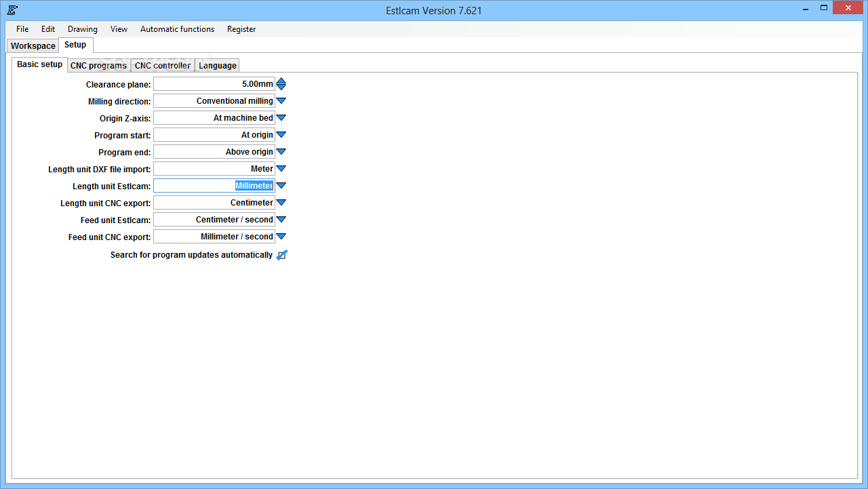
Task: Click 'Feed unit CNC export:' label
Action: click(x=110, y=237)
